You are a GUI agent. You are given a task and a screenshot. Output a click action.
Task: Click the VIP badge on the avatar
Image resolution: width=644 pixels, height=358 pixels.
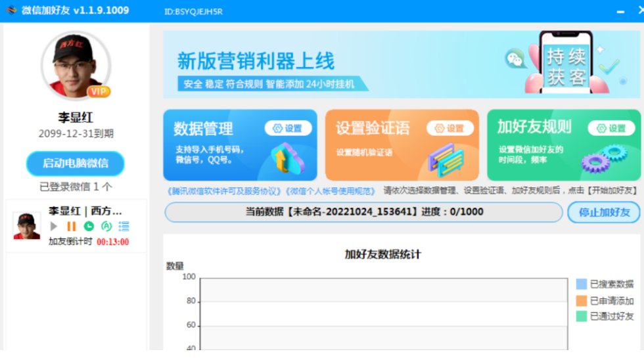point(99,91)
